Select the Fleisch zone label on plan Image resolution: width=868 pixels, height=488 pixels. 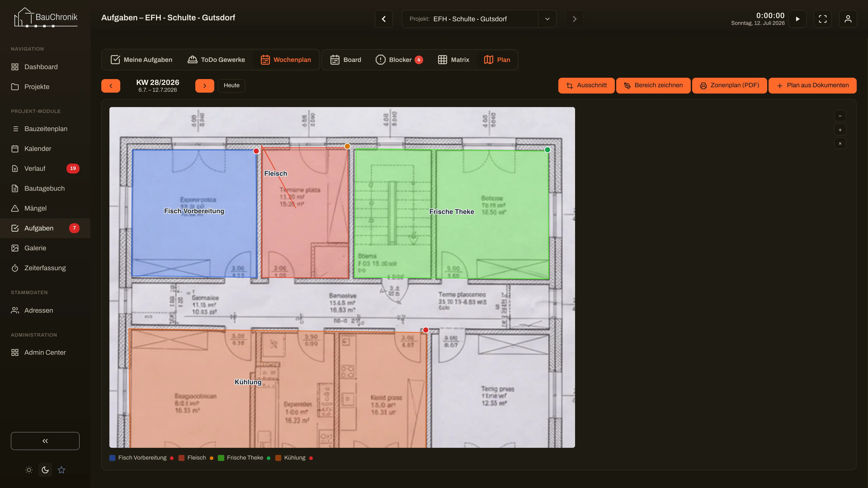[x=276, y=174]
